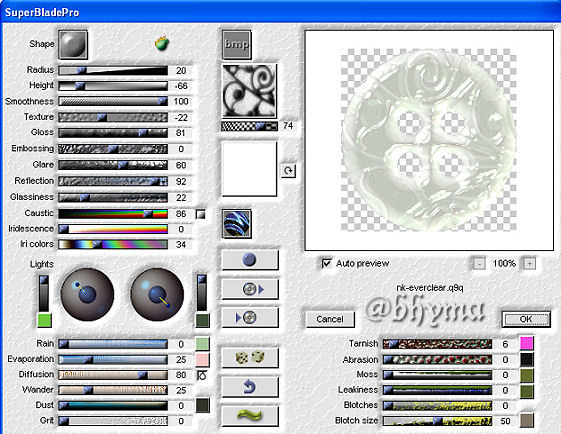Click the blue sphere render button

pyautogui.click(x=250, y=260)
